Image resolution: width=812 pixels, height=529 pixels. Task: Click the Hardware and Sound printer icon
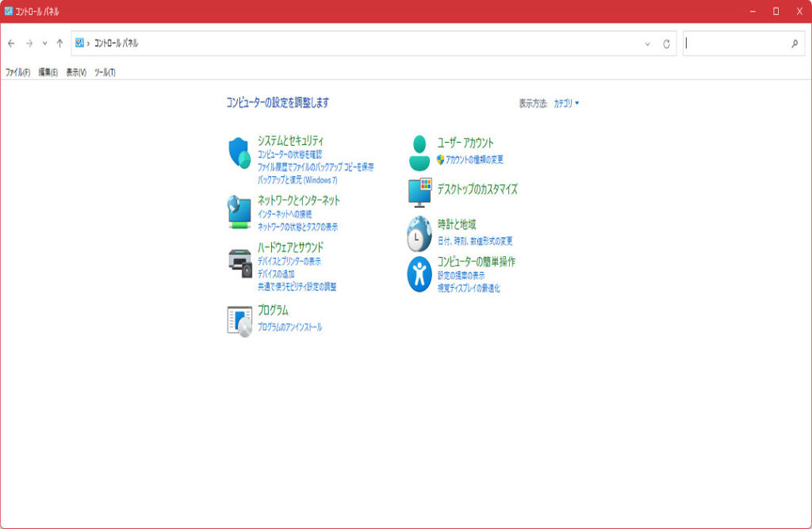point(240,261)
